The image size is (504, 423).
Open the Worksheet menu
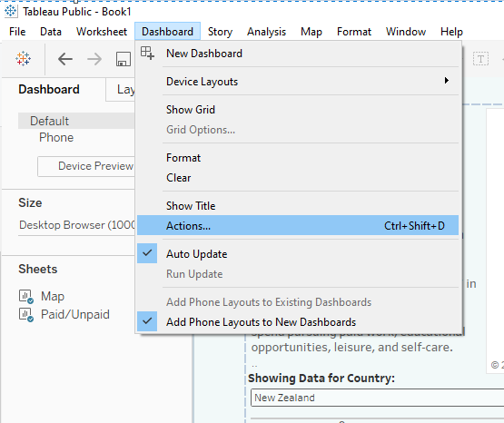coord(102,32)
